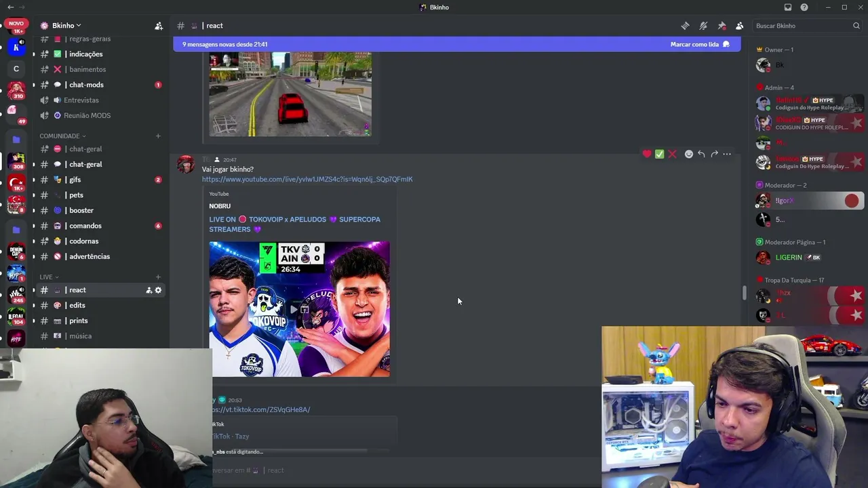
Task: Click the invite members icon beside Bkinho
Action: (159, 26)
